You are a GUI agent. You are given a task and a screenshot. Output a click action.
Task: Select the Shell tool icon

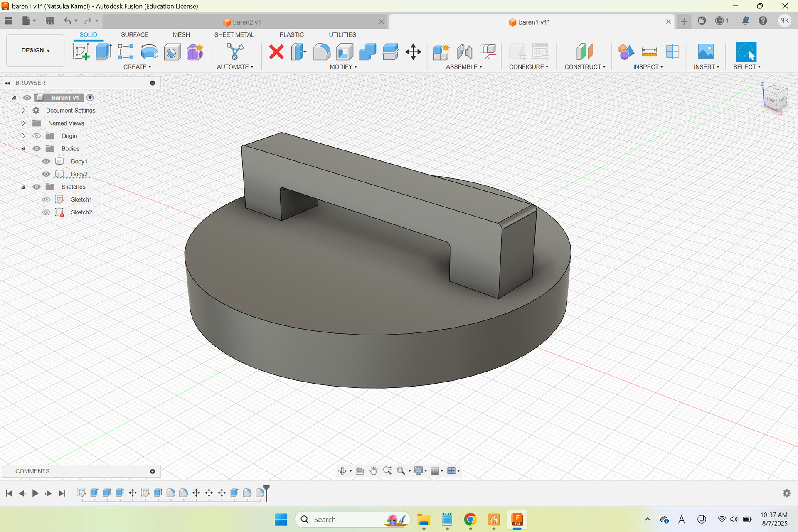pos(345,52)
